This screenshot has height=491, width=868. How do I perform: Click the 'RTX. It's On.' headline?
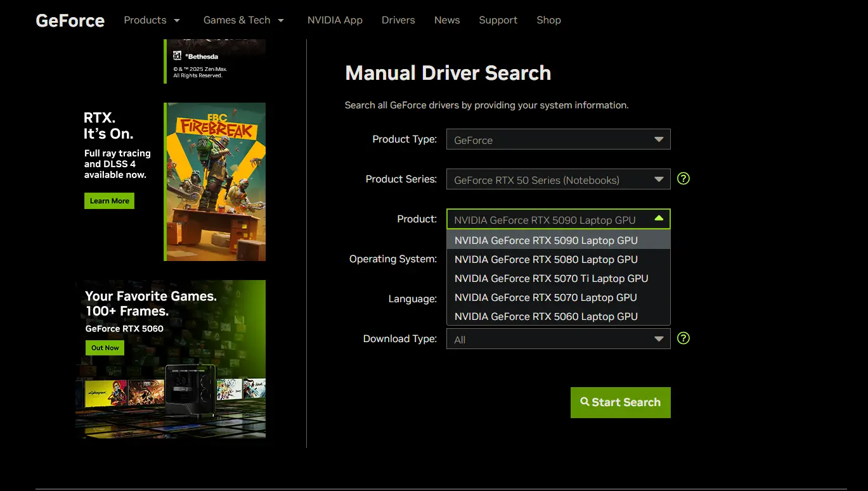point(108,126)
